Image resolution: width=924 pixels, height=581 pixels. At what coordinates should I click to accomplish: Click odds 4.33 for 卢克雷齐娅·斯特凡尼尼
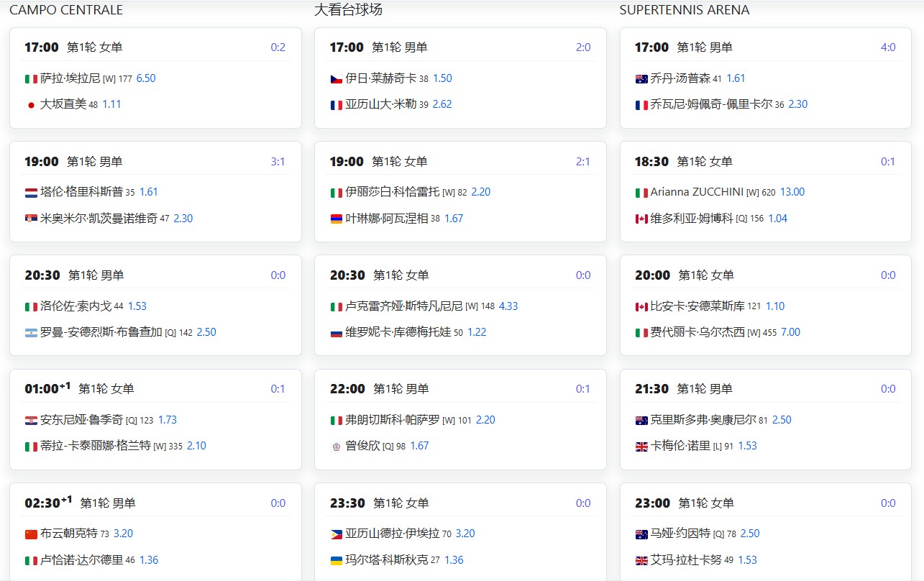pos(508,306)
